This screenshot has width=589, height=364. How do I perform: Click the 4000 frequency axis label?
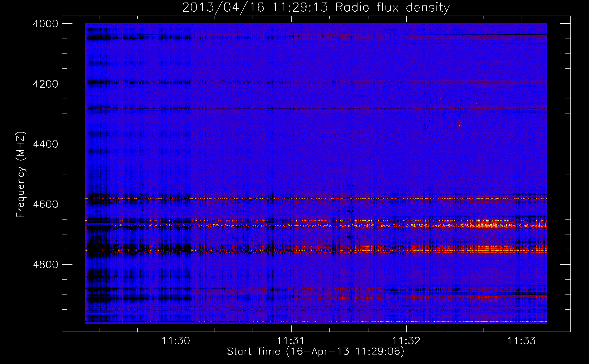[46, 24]
